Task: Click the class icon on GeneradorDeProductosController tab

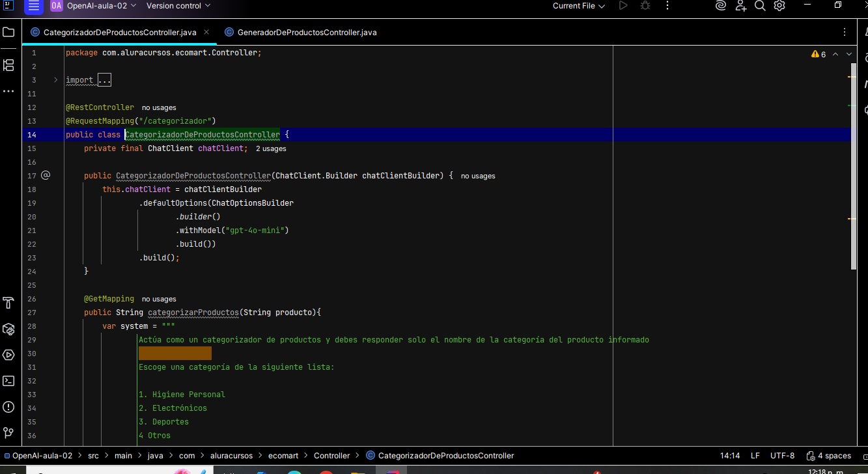Action: pyautogui.click(x=229, y=32)
